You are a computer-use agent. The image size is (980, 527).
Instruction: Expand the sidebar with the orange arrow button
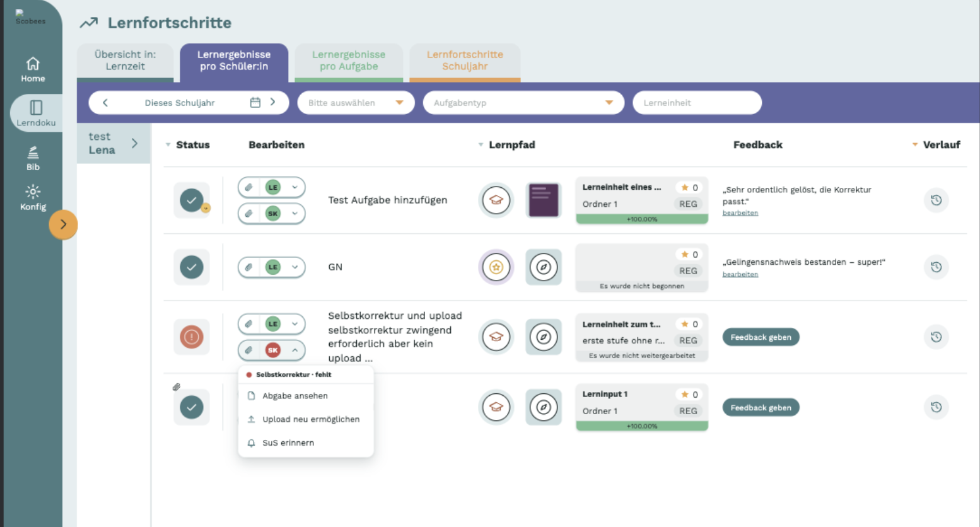pyautogui.click(x=63, y=224)
